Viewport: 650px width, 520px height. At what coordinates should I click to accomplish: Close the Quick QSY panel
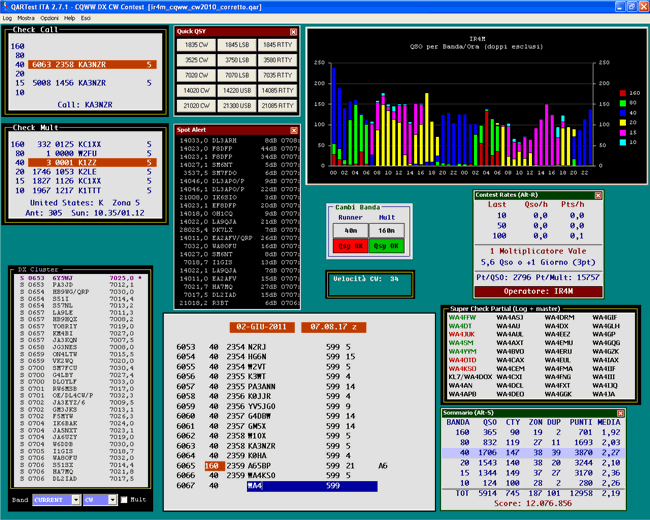click(x=293, y=32)
